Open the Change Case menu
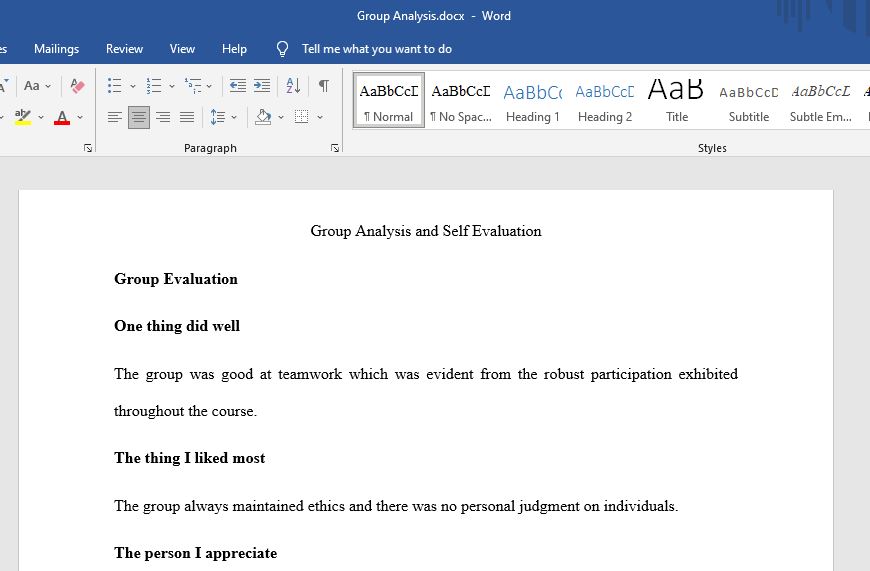The width and height of the screenshot is (870, 571). pyautogui.click(x=37, y=86)
